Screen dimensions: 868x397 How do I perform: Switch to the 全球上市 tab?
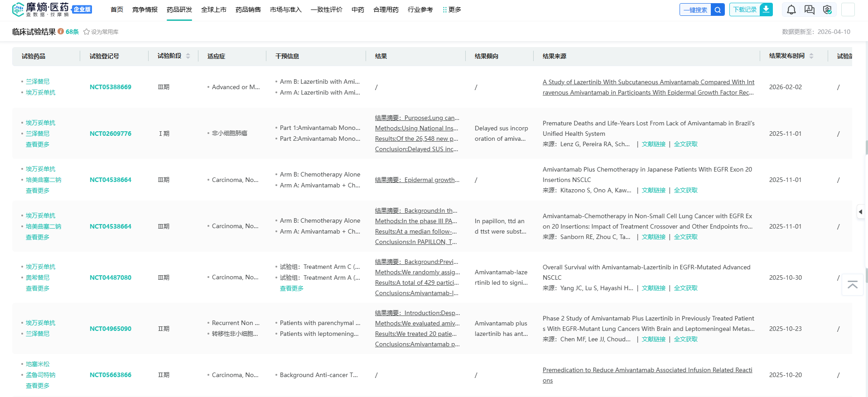pos(213,10)
